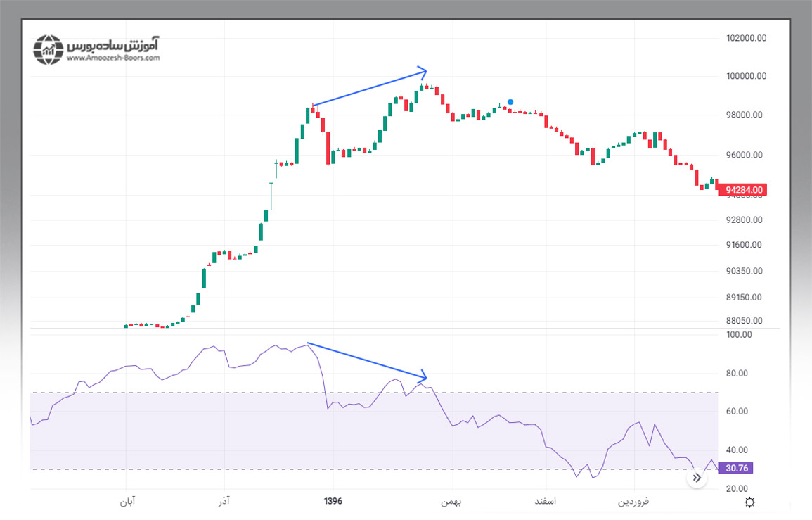Click the 88050.00 bottom price scale label
The height and width of the screenshot is (520, 812).
[x=742, y=321]
